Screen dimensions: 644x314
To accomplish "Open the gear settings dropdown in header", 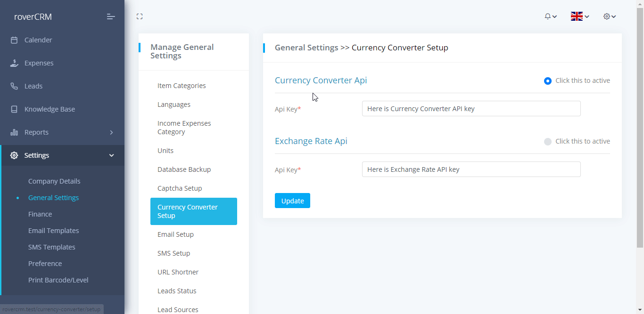I will pos(609,16).
